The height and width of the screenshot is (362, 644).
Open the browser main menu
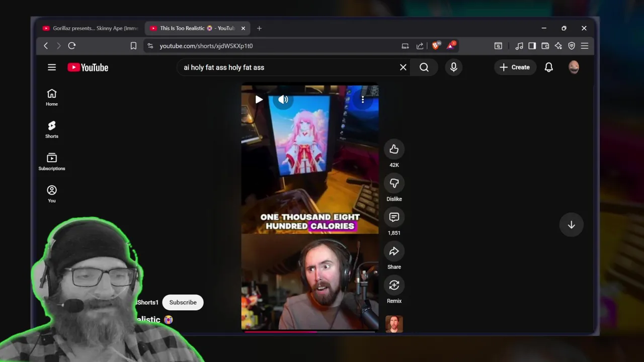click(585, 46)
